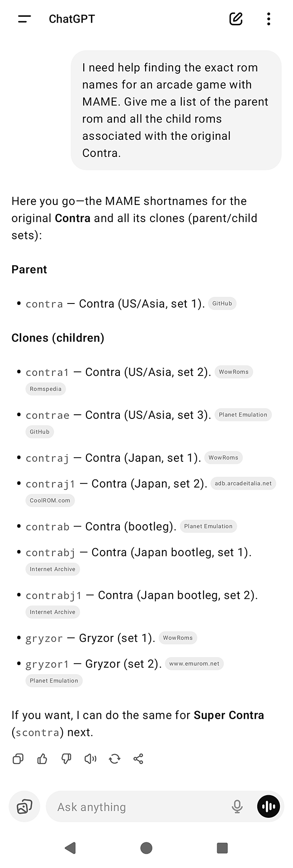
Task: Copy the response with copy icon
Action: [18, 759]
